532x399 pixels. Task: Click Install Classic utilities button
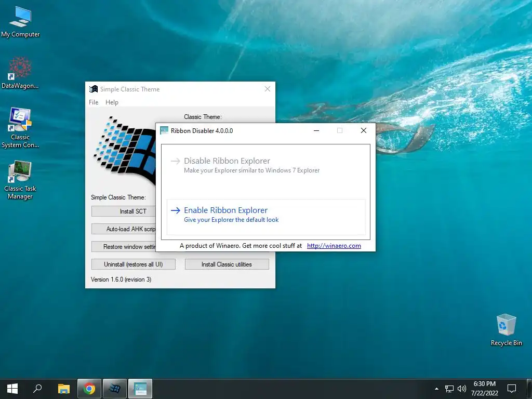tap(227, 264)
